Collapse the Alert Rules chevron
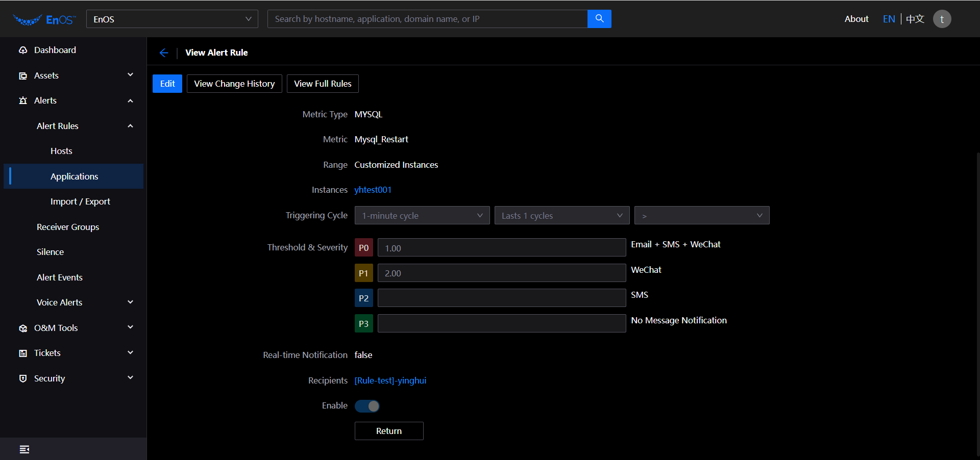Viewport: 980px width, 460px height. (x=130, y=125)
